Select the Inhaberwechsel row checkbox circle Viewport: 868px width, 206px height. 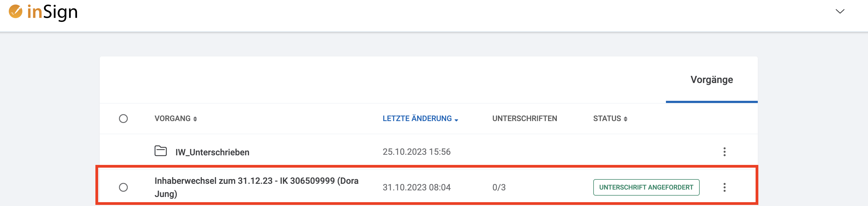coord(123,187)
